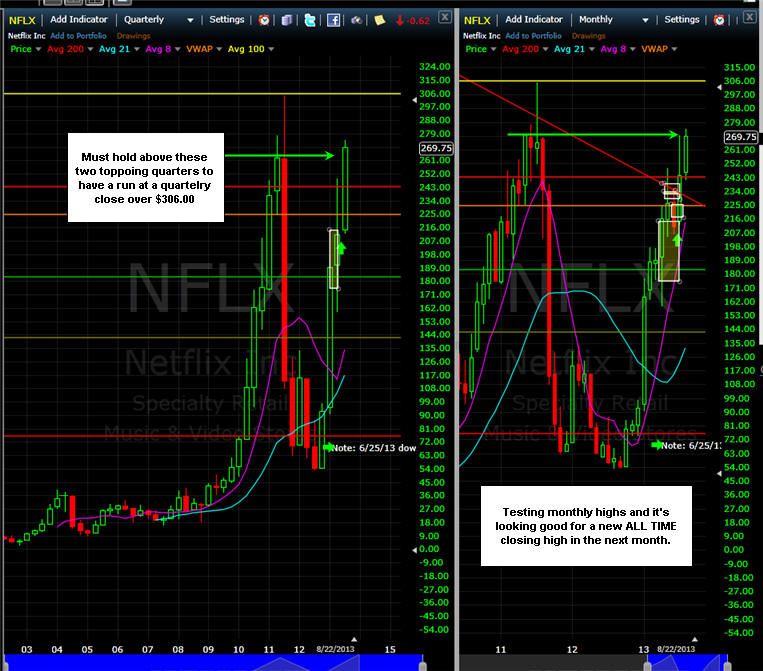
Task: Click the price-axis arrow near 0.00 on Quarterly
Action: [415, 550]
